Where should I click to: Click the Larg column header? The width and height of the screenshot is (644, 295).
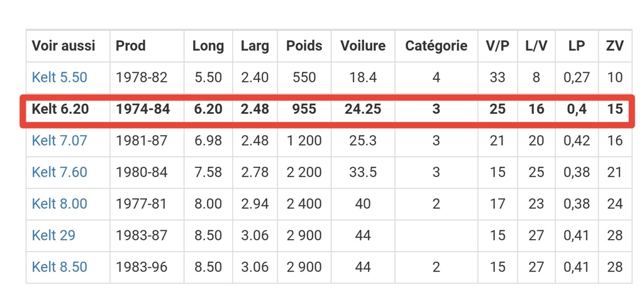255,46
